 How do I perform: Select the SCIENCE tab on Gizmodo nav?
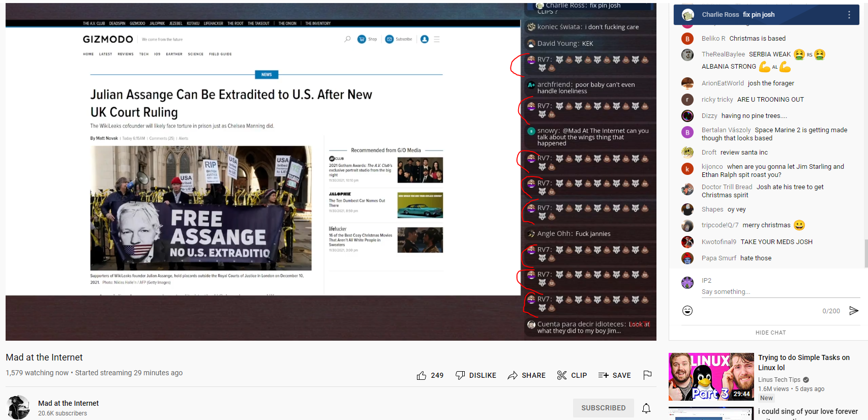tap(196, 54)
